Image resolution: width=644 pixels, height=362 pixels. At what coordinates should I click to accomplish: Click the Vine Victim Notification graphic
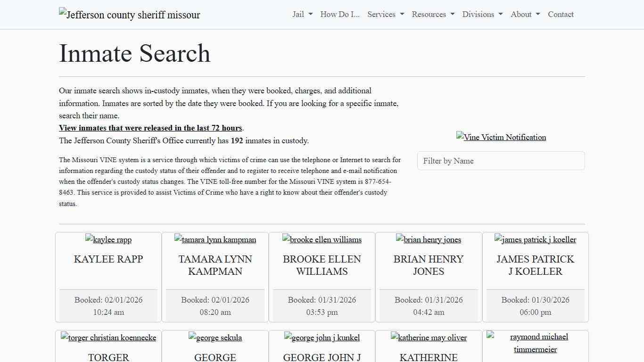(501, 137)
